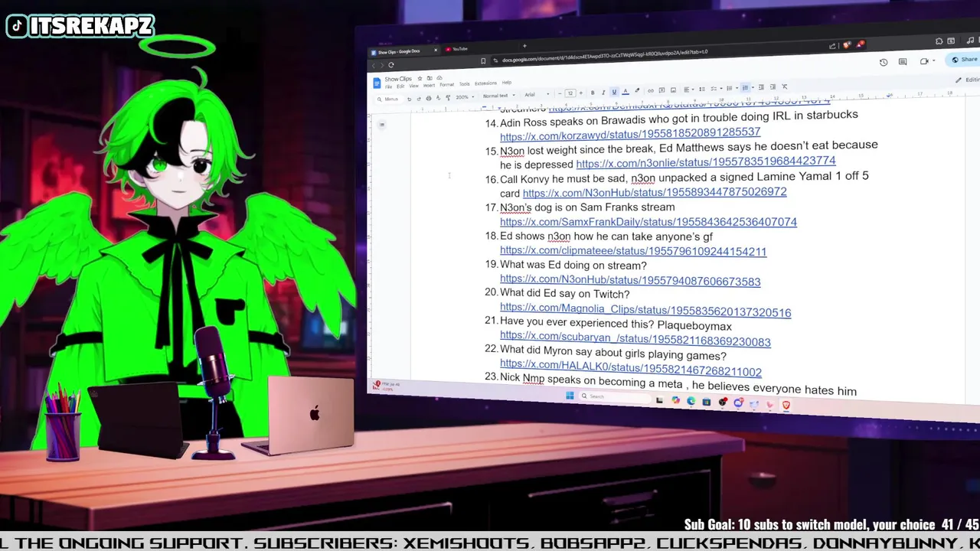Redo the last action in Docs
980x551 pixels.
[x=419, y=99]
